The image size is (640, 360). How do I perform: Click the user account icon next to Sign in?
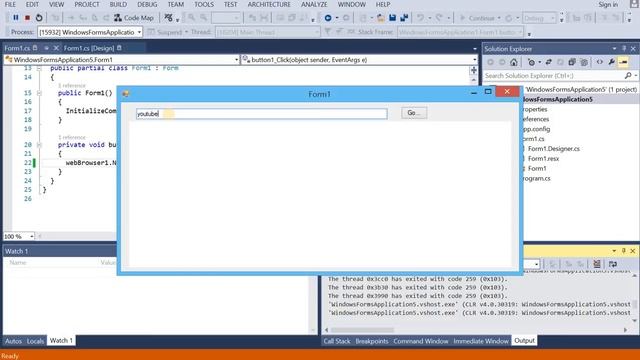pos(634,4)
